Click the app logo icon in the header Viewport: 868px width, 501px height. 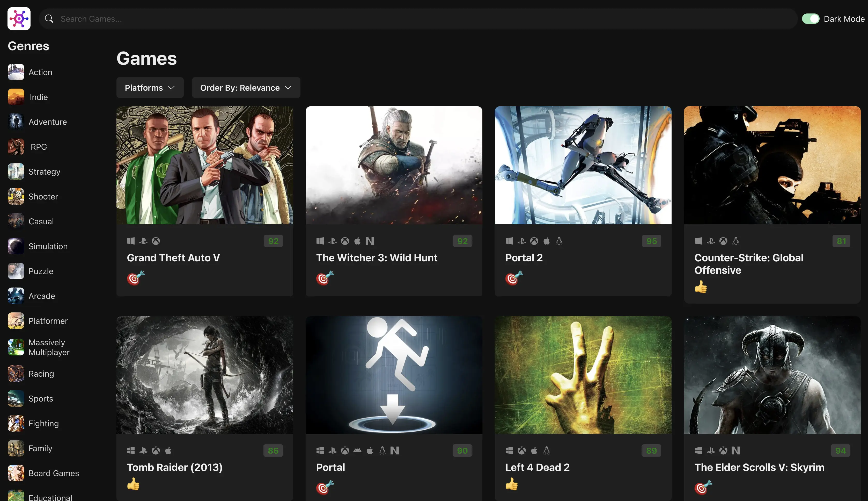click(x=19, y=19)
